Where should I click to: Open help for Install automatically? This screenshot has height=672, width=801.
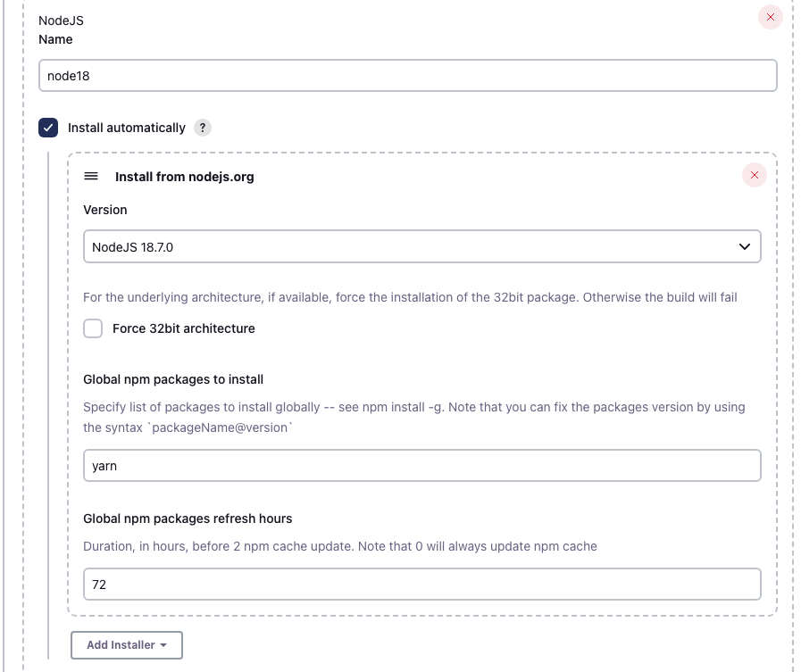[203, 128]
